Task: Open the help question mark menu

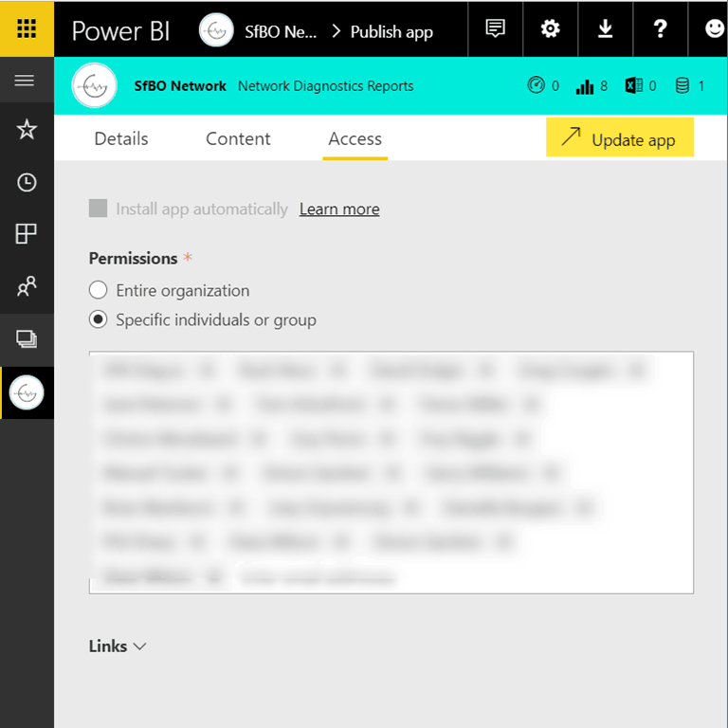Action: [661, 29]
